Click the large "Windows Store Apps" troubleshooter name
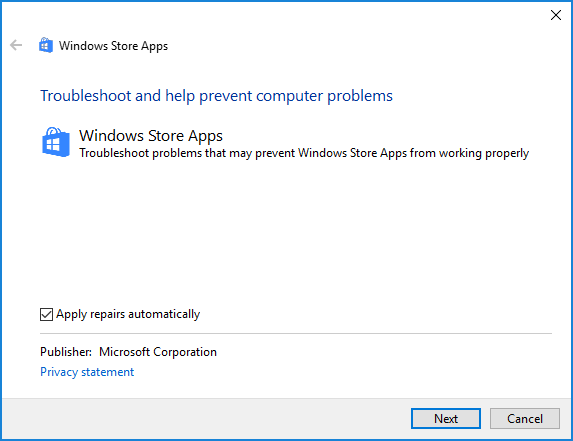573x441 pixels. click(151, 136)
